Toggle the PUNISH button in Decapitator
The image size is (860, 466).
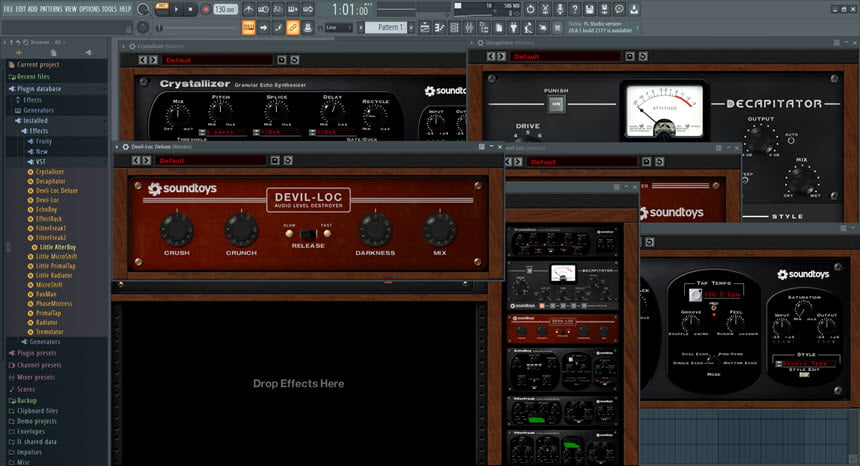click(x=556, y=104)
